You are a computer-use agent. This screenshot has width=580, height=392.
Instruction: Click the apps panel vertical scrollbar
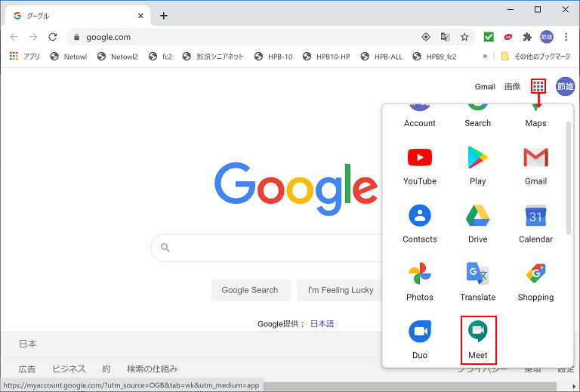(569, 177)
